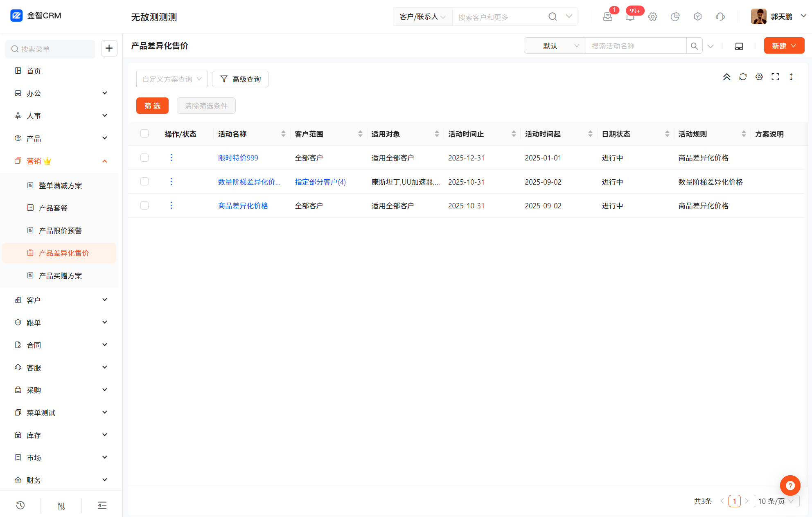Open the 指定部分客户(4) link
The height and width of the screenshot is (517, 812).
(x=320, y=182)
